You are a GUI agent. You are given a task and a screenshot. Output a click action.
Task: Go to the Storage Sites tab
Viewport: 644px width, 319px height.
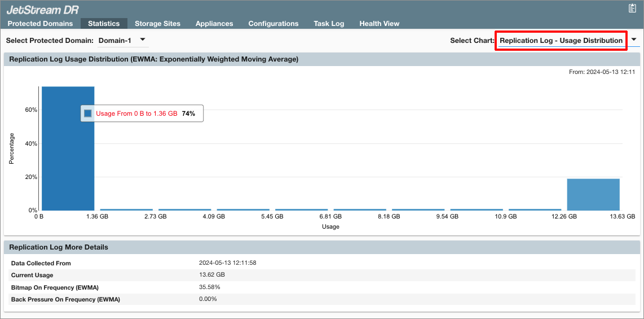pyautogui.click(x=157, y=24)
